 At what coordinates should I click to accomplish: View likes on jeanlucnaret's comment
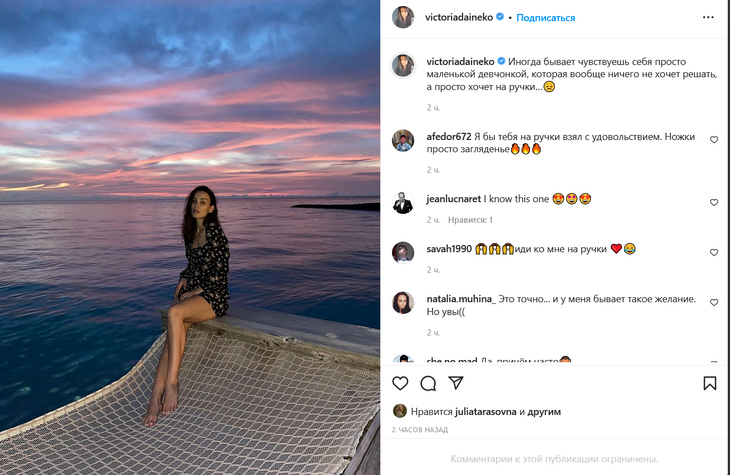coord(470,220)
